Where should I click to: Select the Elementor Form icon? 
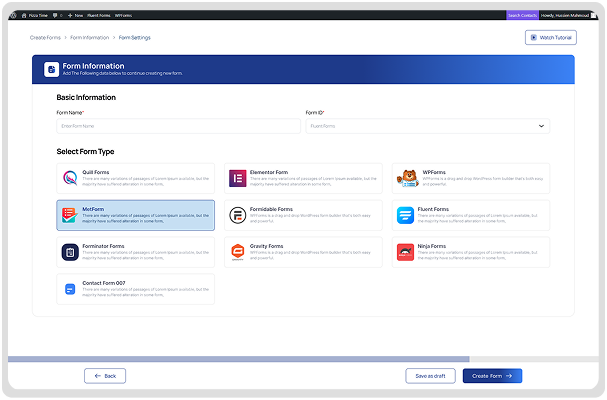click(238, 179)
